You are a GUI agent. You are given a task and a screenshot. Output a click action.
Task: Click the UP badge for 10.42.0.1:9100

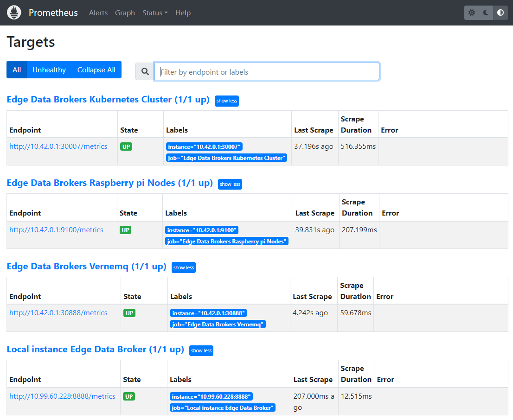126,230
